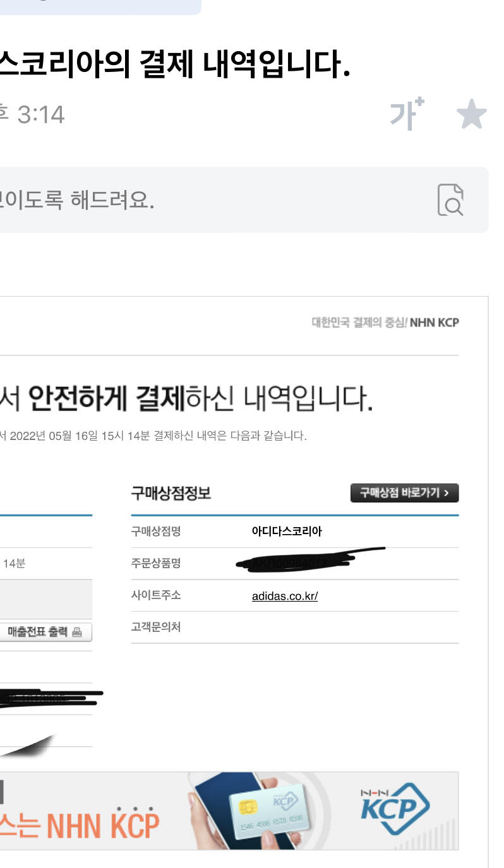Tap the 주문상품명 label

(156, 563)
